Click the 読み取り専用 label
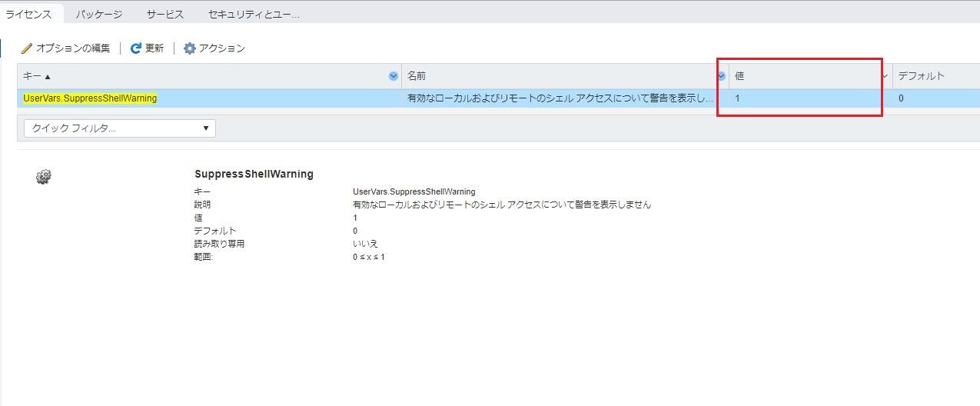Screen dimensions: 980x406 (219, 244)
